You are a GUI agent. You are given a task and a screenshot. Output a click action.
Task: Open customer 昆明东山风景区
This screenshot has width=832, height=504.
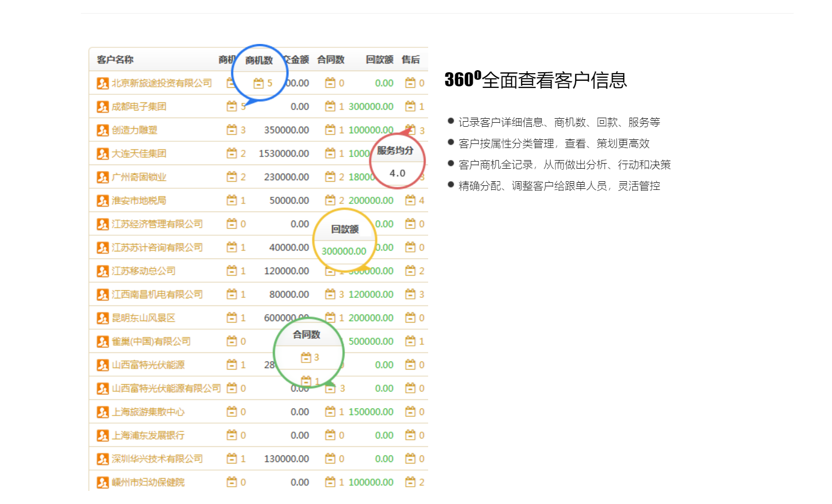tap(144, 318)
